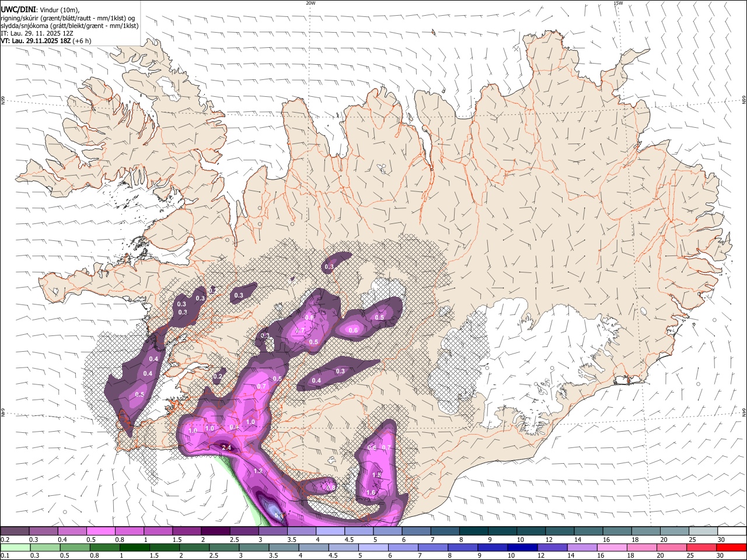Click the lightest green lower swatch between 0.1 and 0.3
Screen dimensions: 747x560
15,548
